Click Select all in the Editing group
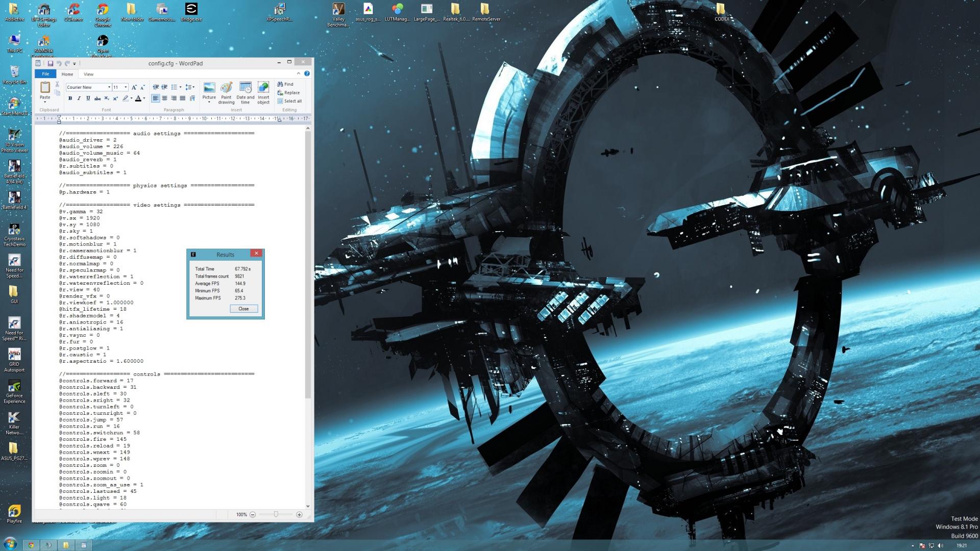Image resolution: width=980 pixels, height=551 pixels. 289,101
